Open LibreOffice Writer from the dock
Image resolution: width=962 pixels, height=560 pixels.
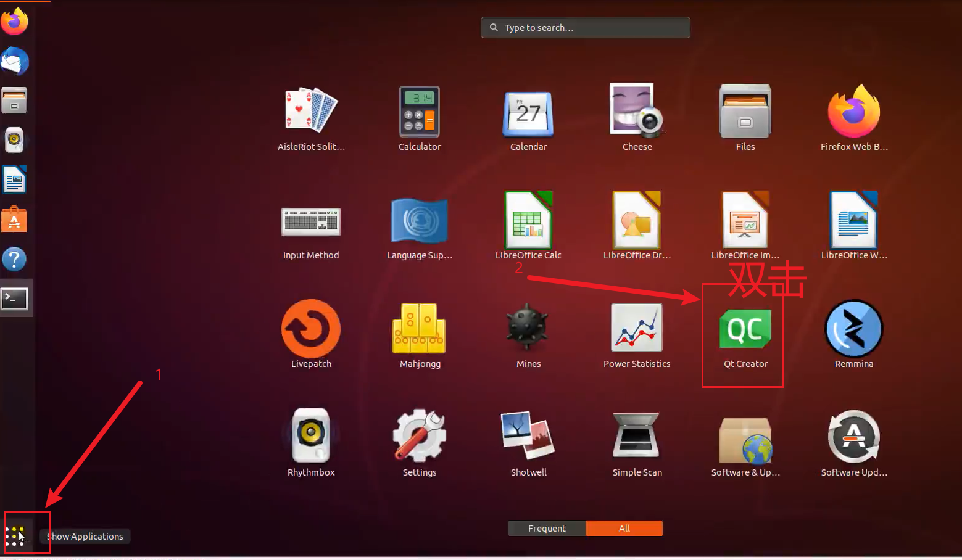click(14, 179)
